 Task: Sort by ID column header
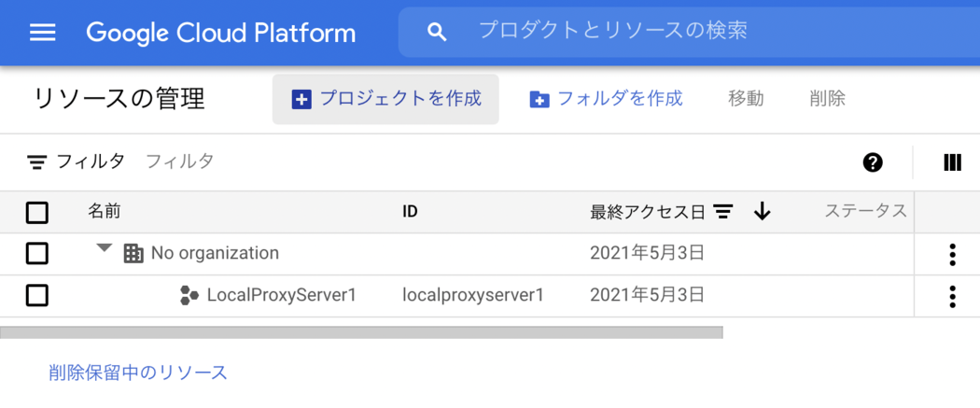410,212
